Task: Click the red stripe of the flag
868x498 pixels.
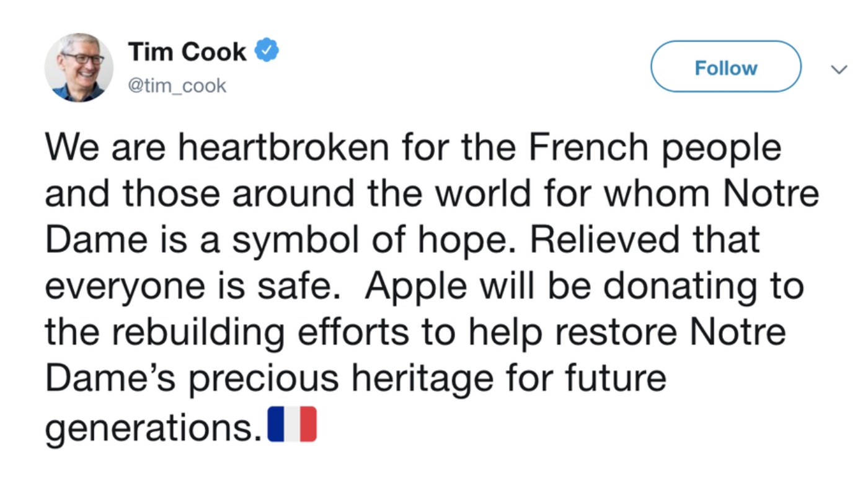Action: tap(308, 424)
